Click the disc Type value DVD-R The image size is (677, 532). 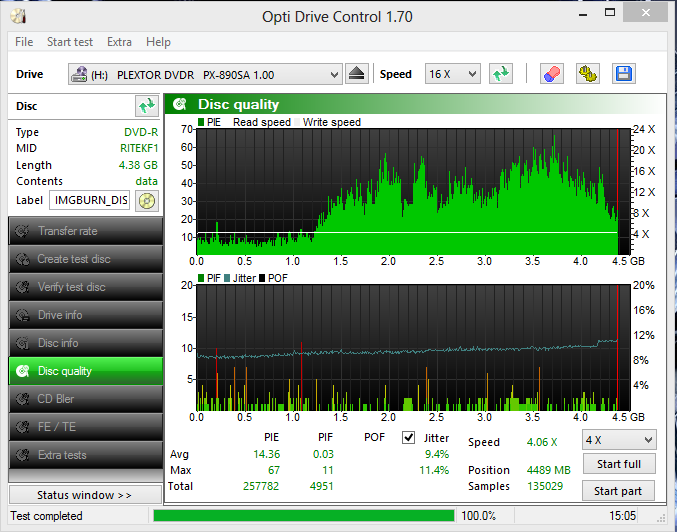[x=141, y=132]
